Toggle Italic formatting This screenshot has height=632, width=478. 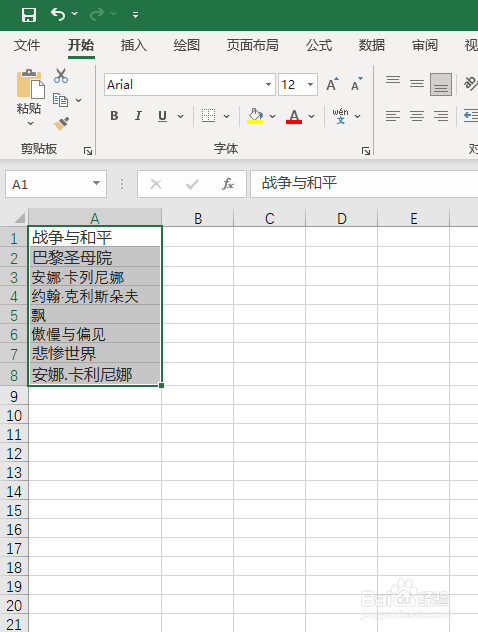coord(138,116)
